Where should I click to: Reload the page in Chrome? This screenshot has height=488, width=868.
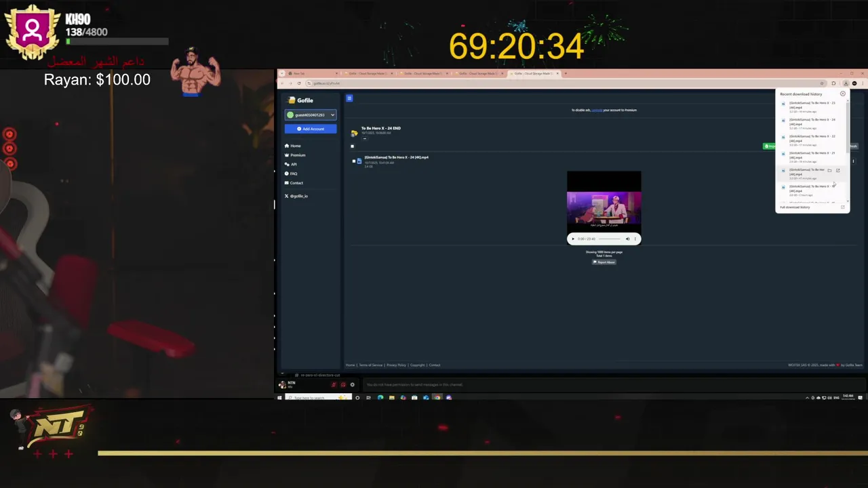point(299,83)
